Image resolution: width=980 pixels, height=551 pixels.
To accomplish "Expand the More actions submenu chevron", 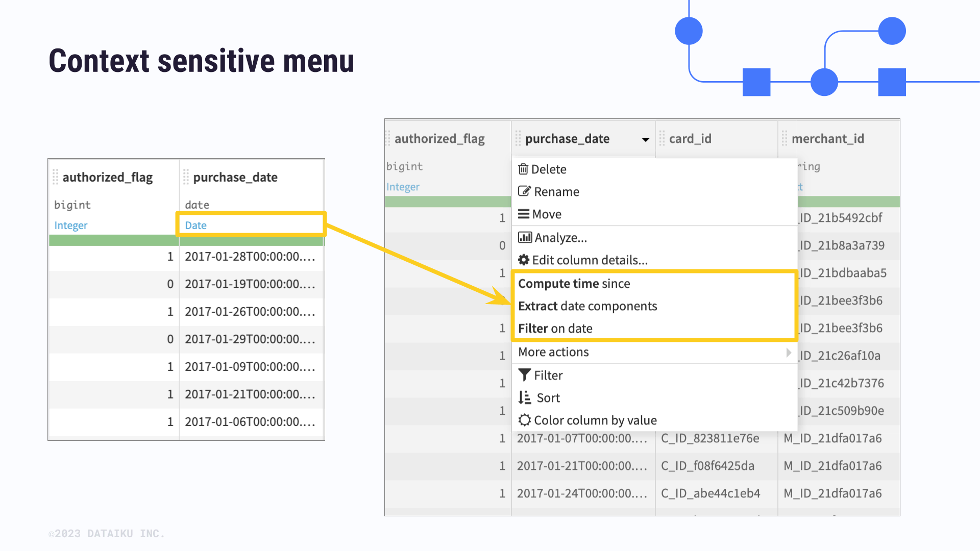I will pyautogui.click(x=788, y=352).
